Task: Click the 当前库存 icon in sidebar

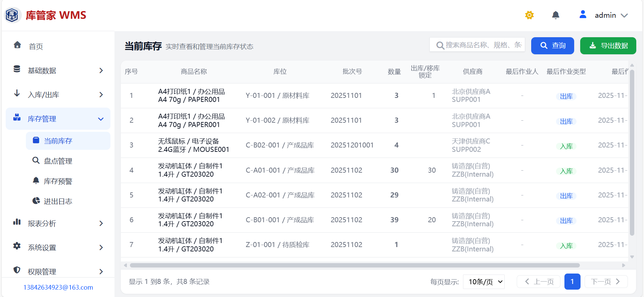Action: click(x=36, y=140)
